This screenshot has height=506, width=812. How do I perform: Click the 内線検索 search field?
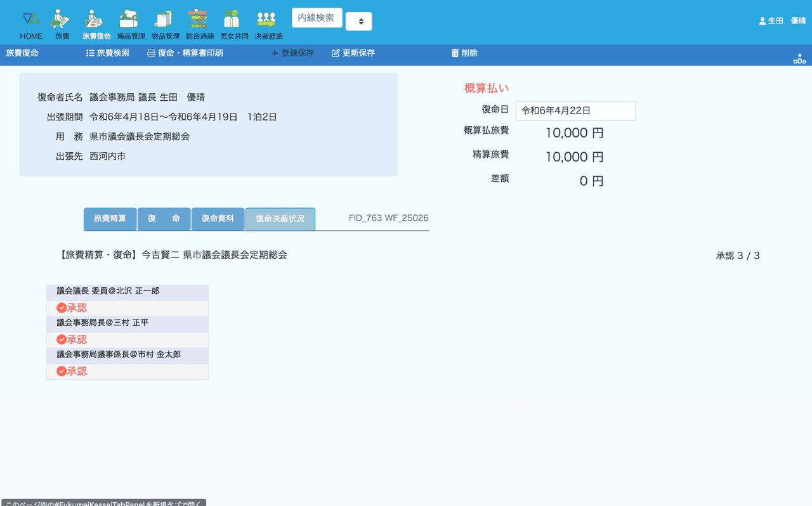point(317,18)
